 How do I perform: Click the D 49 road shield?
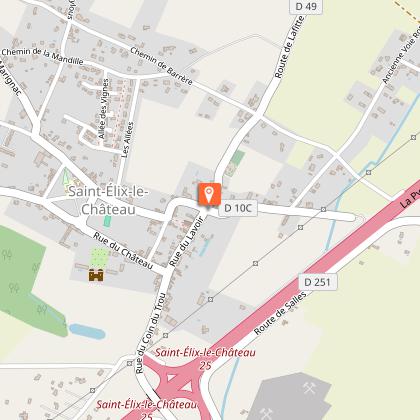[306, 7]
